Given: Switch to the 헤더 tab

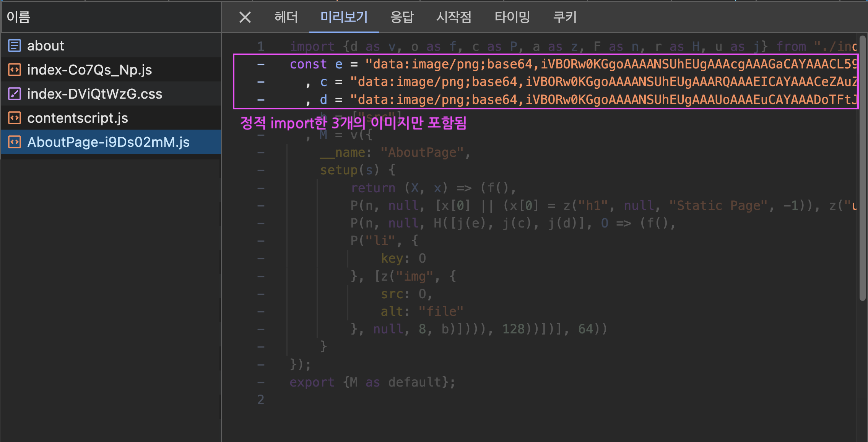Looking at the screenshot, I should click(x=286, y=17).
